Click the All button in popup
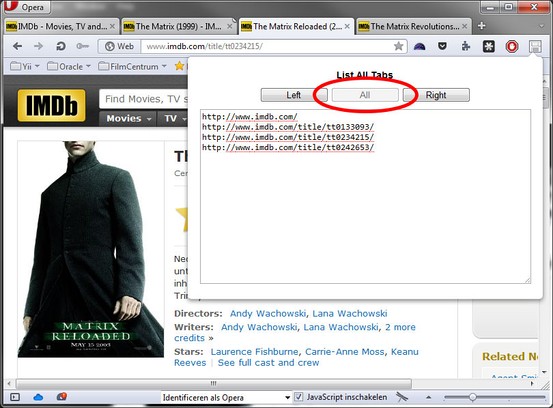Viewport: 553px width, 408px height. tap(365, 95)
